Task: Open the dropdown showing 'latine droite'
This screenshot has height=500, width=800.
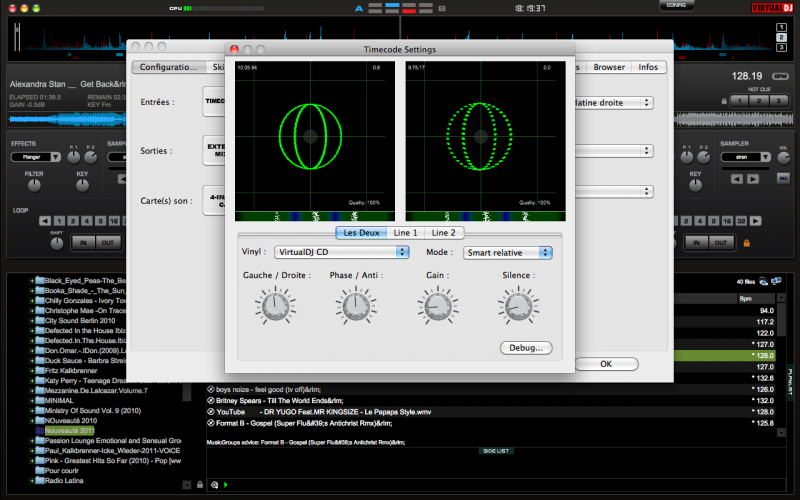Action: [614, 103]
